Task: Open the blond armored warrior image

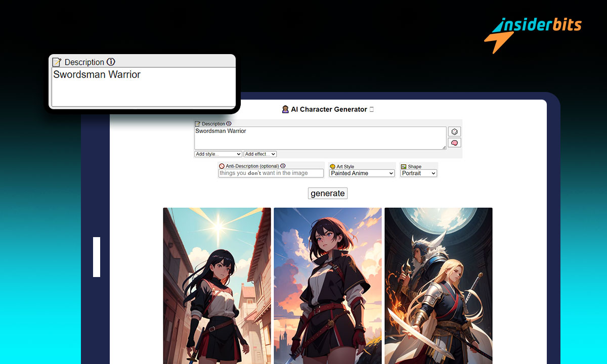Action: click(438, 286)
